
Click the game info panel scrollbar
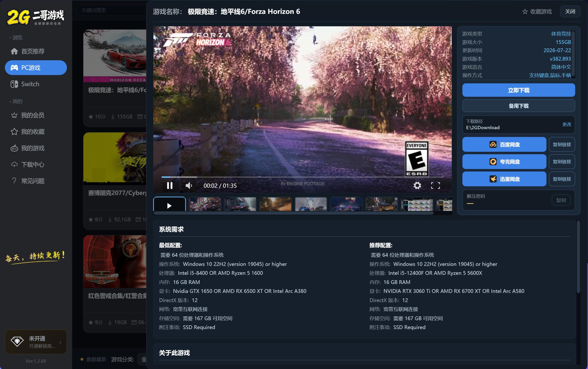click(573, 54)
